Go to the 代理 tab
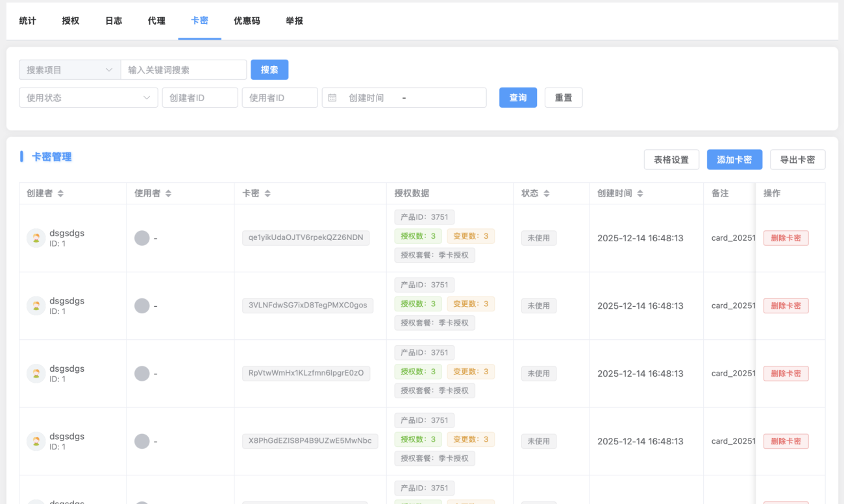This screenshot has height=504, width=844. (x=156, y=21)
